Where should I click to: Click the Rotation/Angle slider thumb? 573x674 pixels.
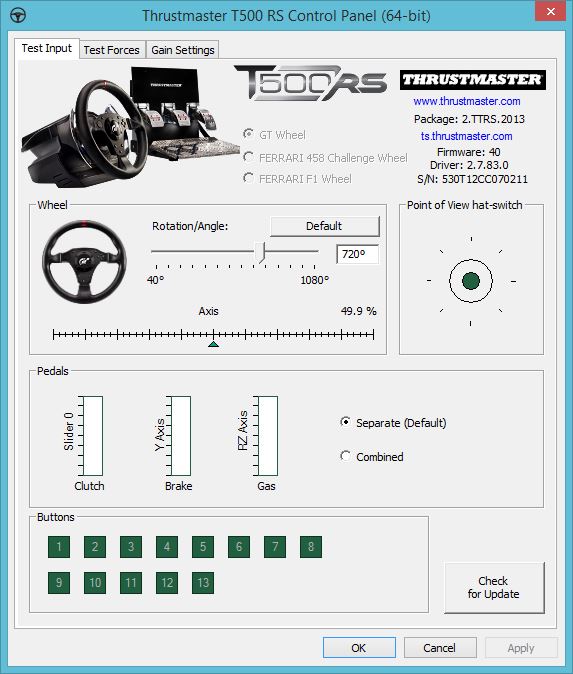click(260, 252)
